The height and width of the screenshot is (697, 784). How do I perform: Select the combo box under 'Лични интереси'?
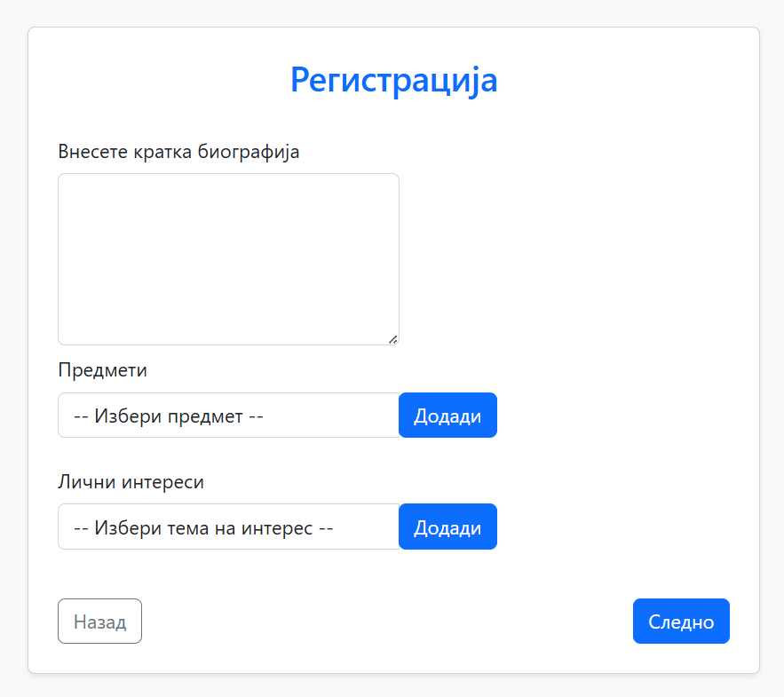[x=228, y=527]
